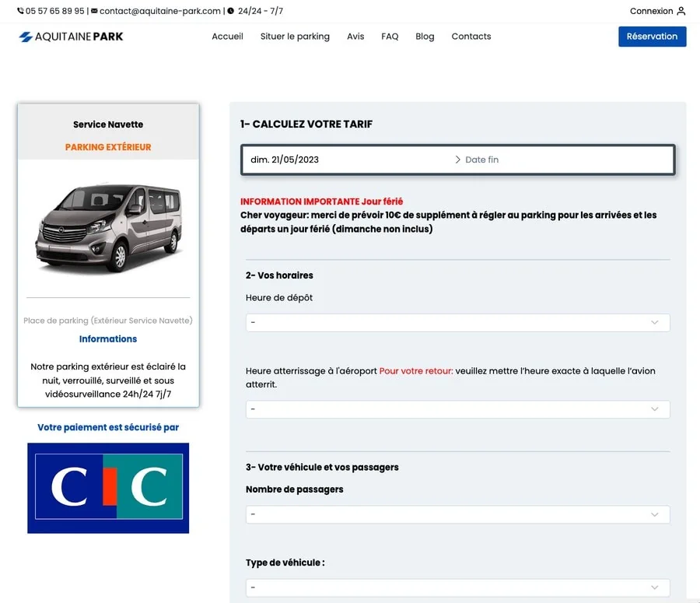This screenshot has width=700, height=603.
Task: Click the grey van image
Action: coord(108,227)
